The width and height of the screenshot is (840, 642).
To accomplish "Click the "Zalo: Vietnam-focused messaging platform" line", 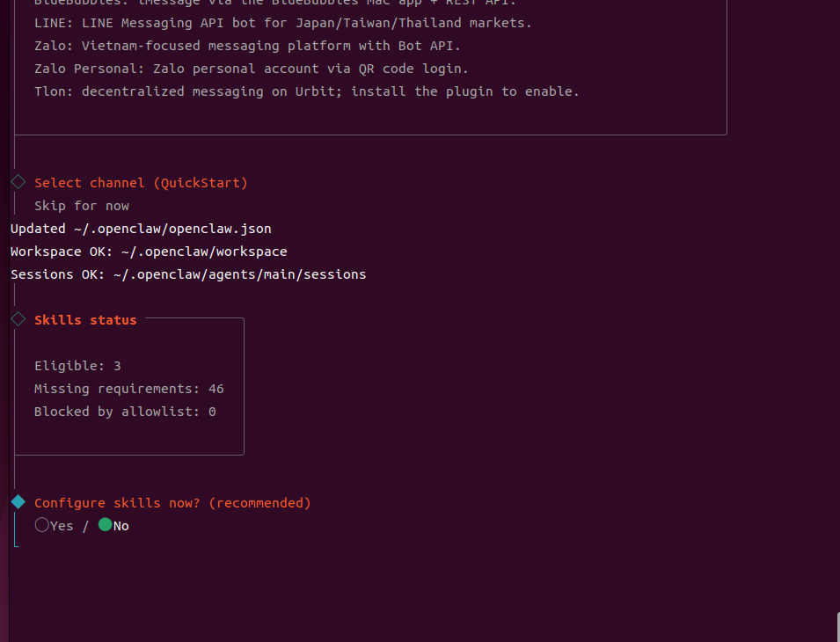I will pyautogui.click(x=247, y=46).
